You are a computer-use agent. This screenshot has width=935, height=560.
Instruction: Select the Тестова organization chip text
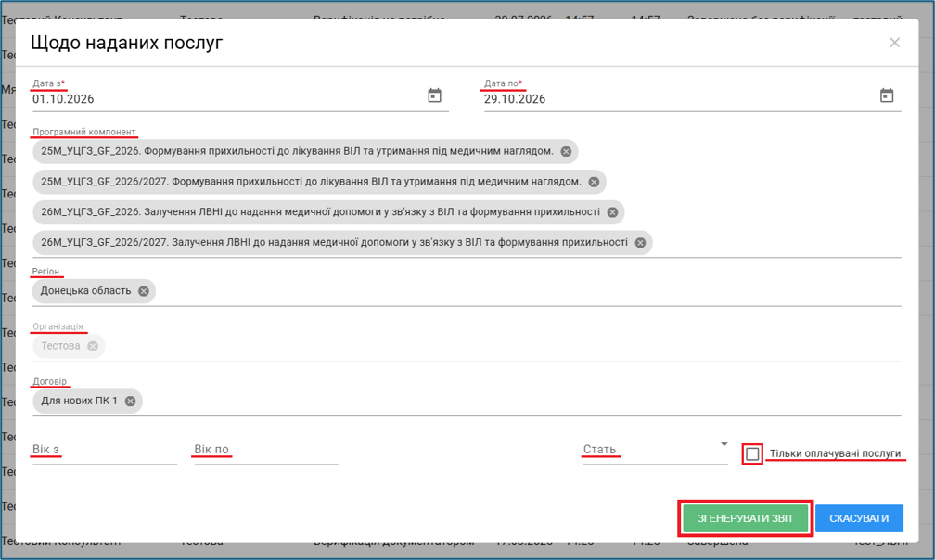60,346
